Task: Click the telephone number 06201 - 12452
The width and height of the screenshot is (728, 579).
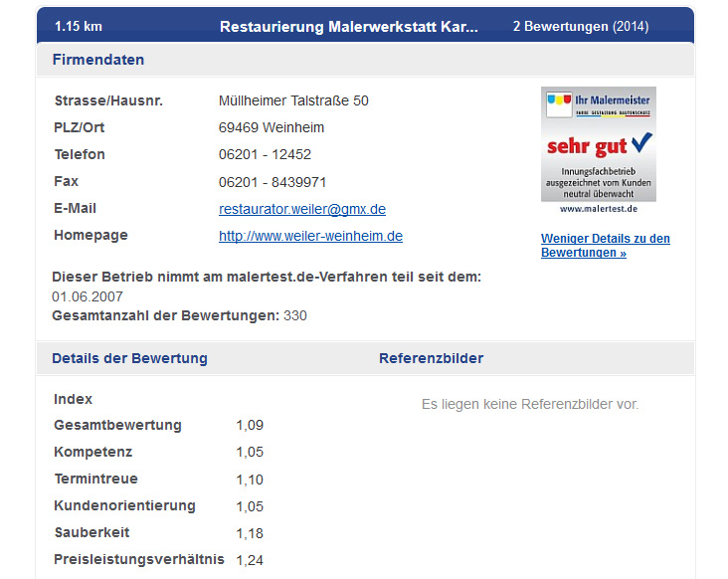Action: [x=265, y=155]
